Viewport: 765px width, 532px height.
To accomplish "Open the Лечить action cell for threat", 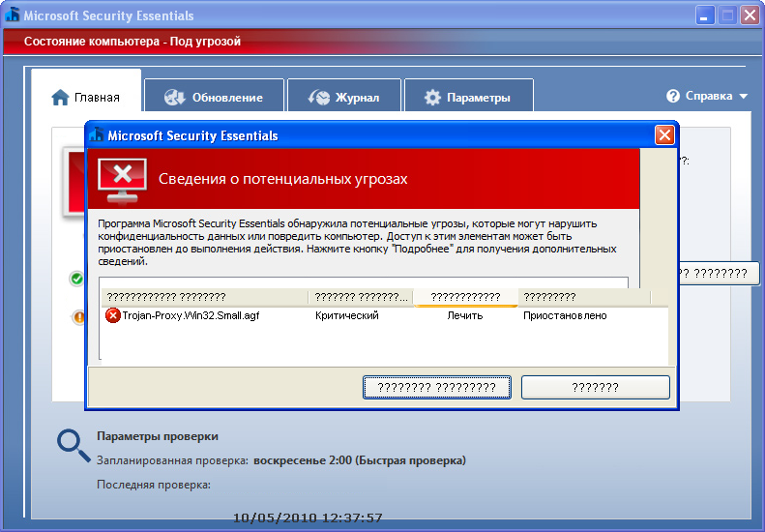I will click(x=464, y=315).
